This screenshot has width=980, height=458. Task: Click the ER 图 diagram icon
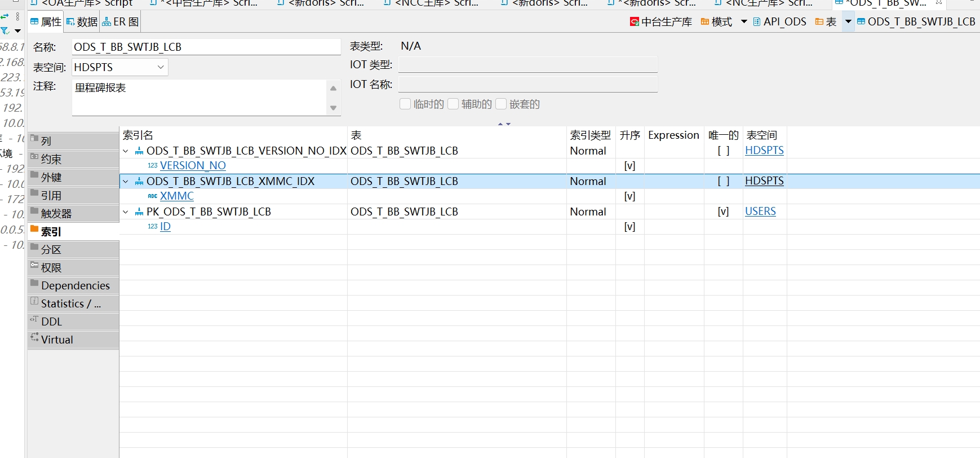click(x=107, y=22)
